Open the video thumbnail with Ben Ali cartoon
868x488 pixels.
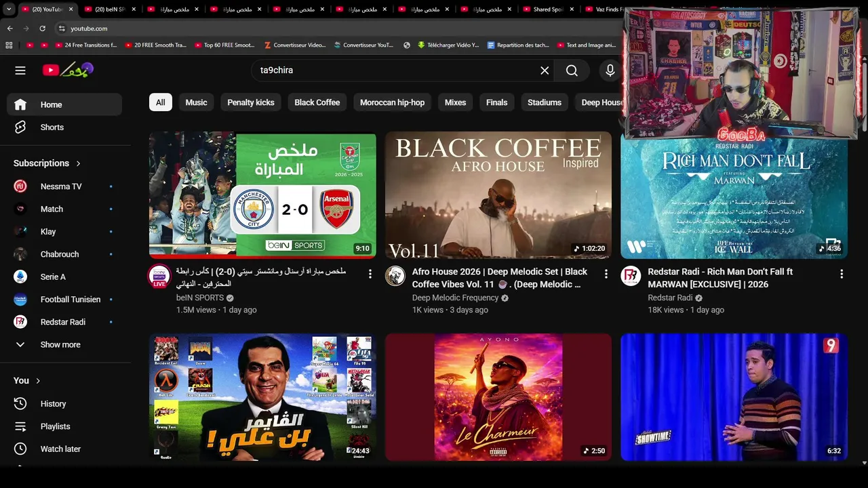coord(262,397)
